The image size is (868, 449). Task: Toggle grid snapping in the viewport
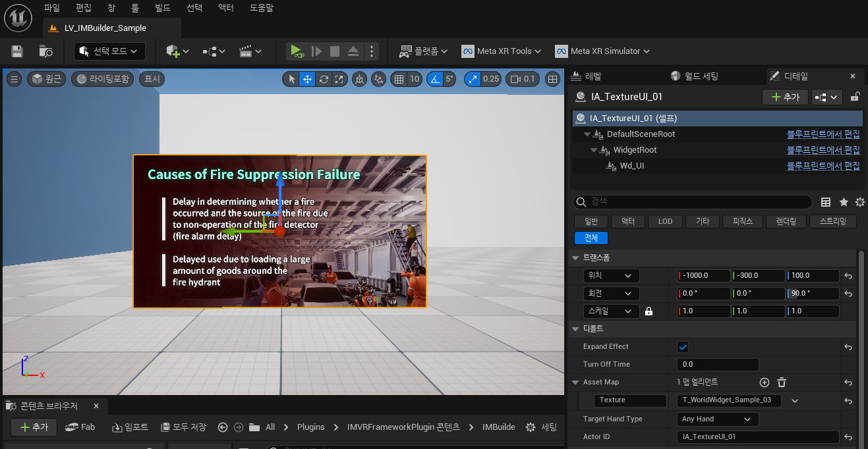pyautogui.click(x=398, y=79)
